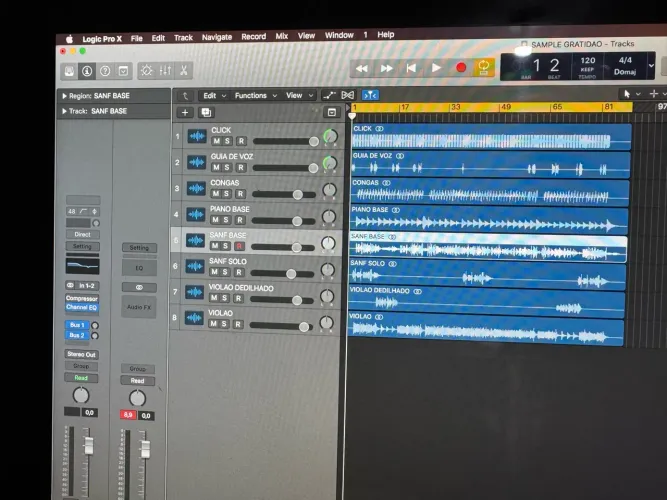Click the duplicate track button
This screenshot has height=500, width=667.
coord(206,112)
